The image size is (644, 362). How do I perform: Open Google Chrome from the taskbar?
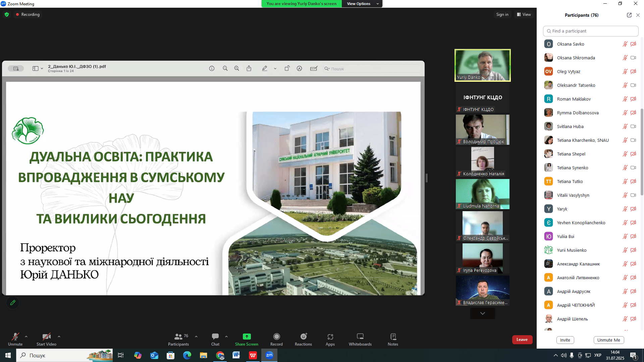pyautogui.click(x=220, y=355)
